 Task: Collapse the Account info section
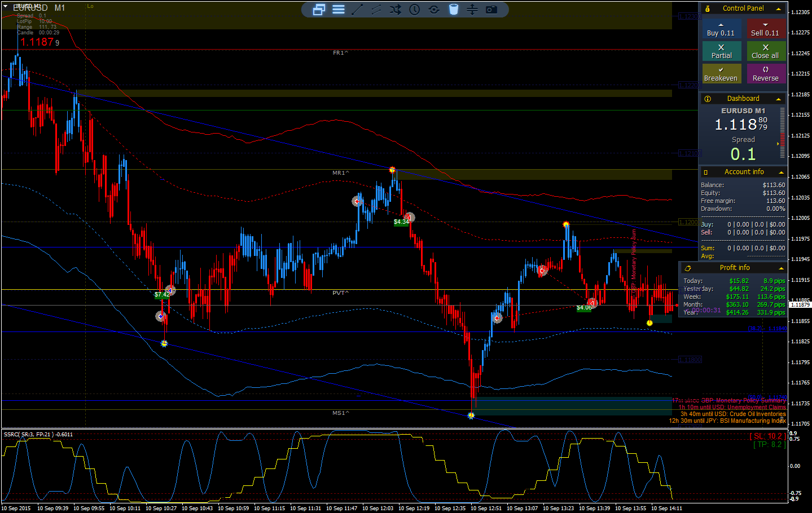pos(781,173)
